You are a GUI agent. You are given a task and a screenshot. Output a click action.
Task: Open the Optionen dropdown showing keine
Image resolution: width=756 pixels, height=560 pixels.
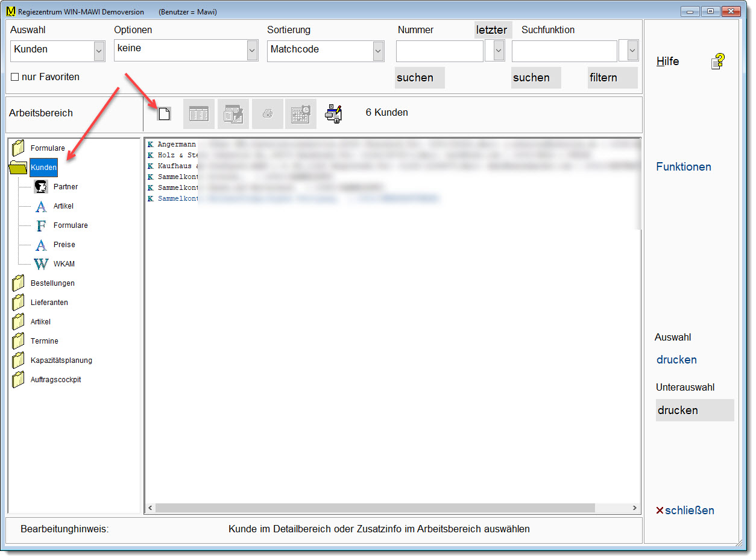pyautogui.click(x=252, y=51)
